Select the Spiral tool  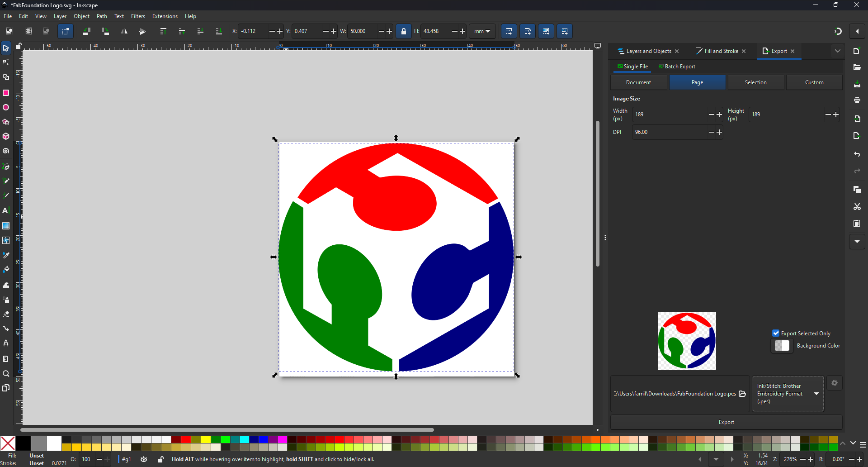coord(6,152)
